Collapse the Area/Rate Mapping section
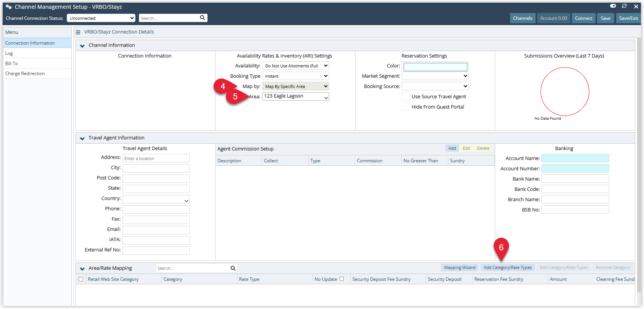 [82, 269]
